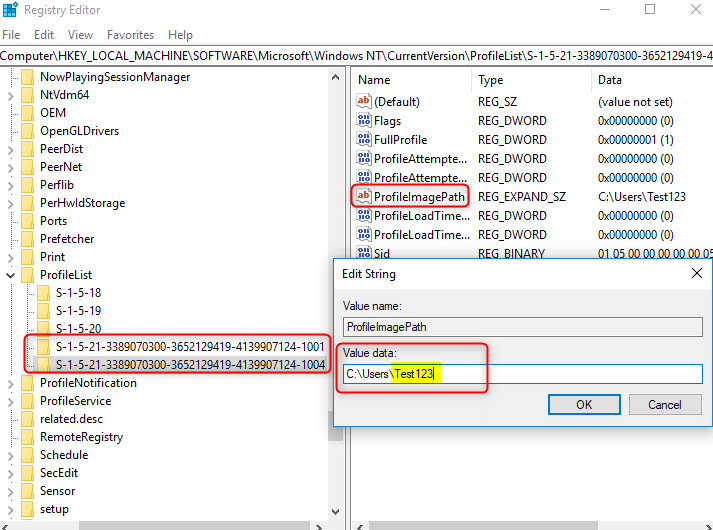
Task: Select the S-1-5-18 folder icon
Action: [x=43, y=293]
